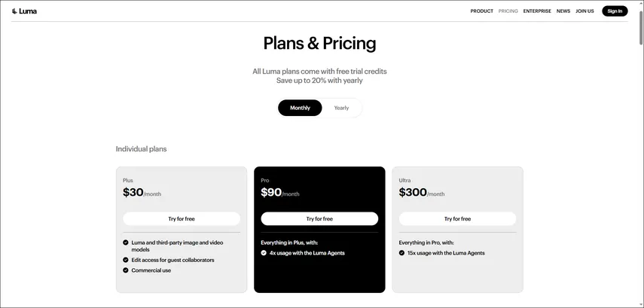Try the Ultra plan for free
This screenshot has width=644, height=308.
(457, 219)
